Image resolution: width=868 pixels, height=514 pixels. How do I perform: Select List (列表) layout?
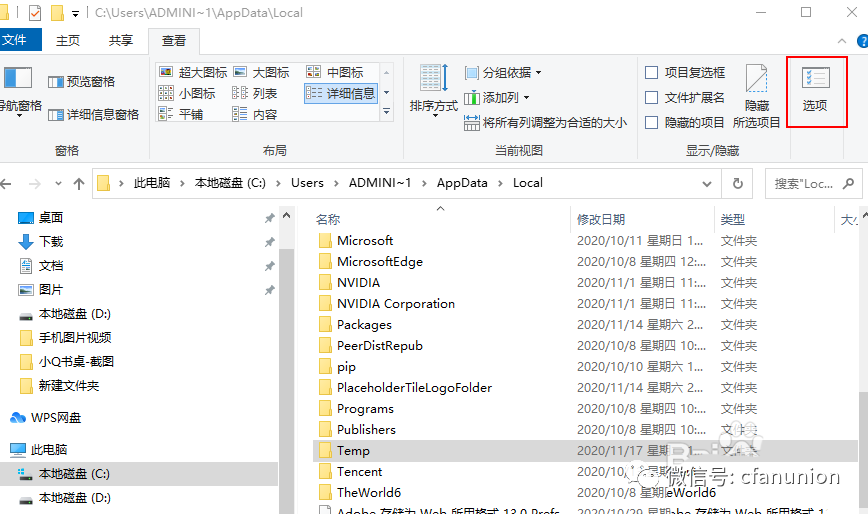pos(255,94)
